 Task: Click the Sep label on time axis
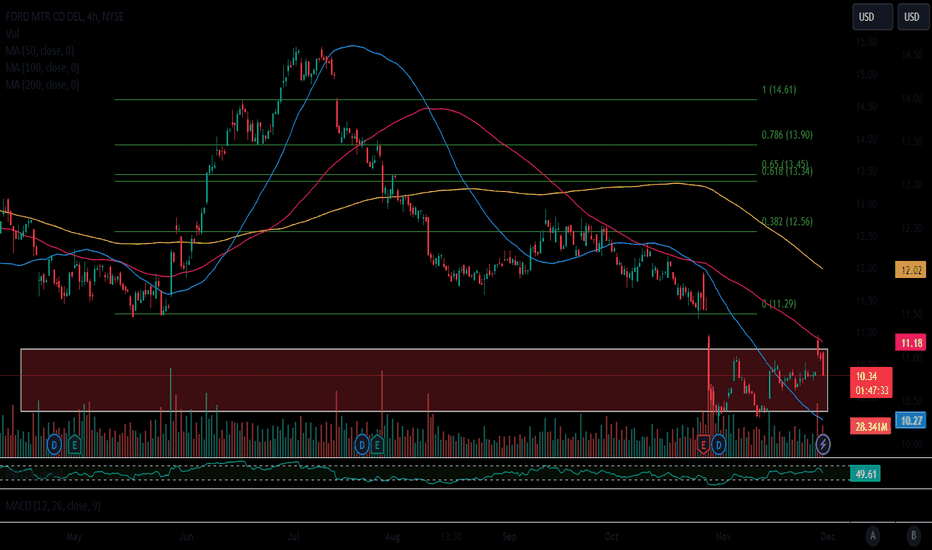coord(509,536)
